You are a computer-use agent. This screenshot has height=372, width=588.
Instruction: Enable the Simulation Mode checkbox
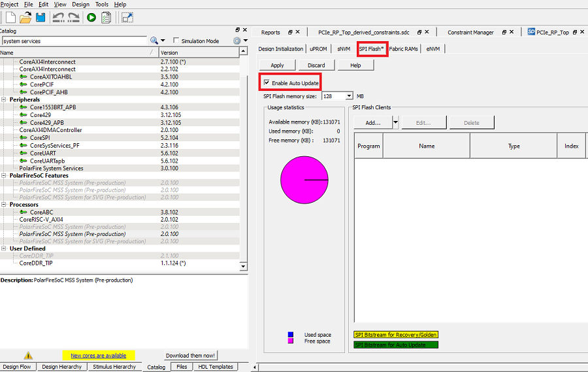click(x=176, y=40)
